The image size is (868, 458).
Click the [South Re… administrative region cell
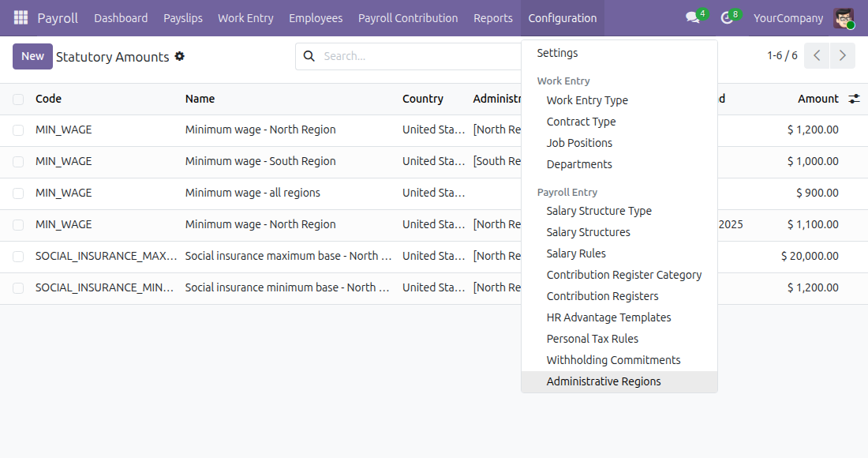(496, 161)
